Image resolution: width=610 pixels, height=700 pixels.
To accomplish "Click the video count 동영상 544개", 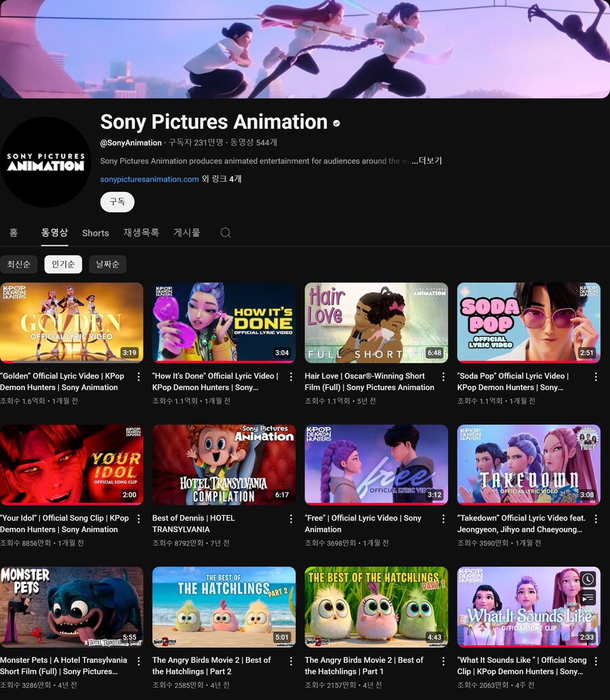I will tap(253, 142).
